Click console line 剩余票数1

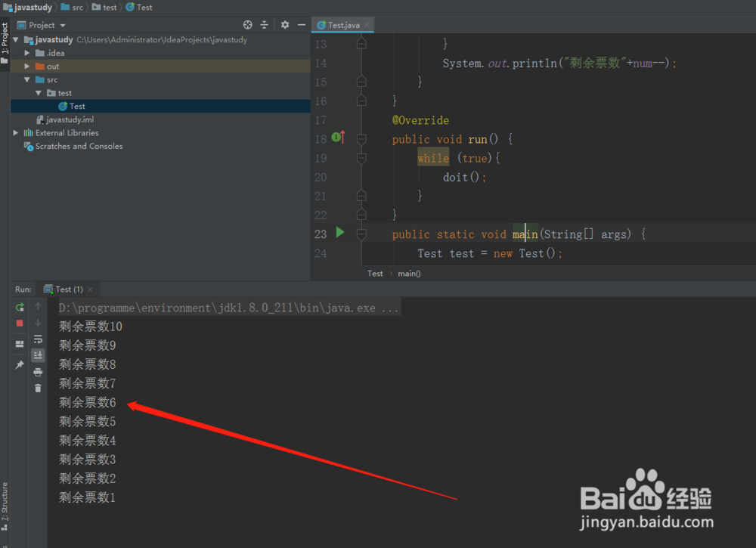(x=87, y=497)
